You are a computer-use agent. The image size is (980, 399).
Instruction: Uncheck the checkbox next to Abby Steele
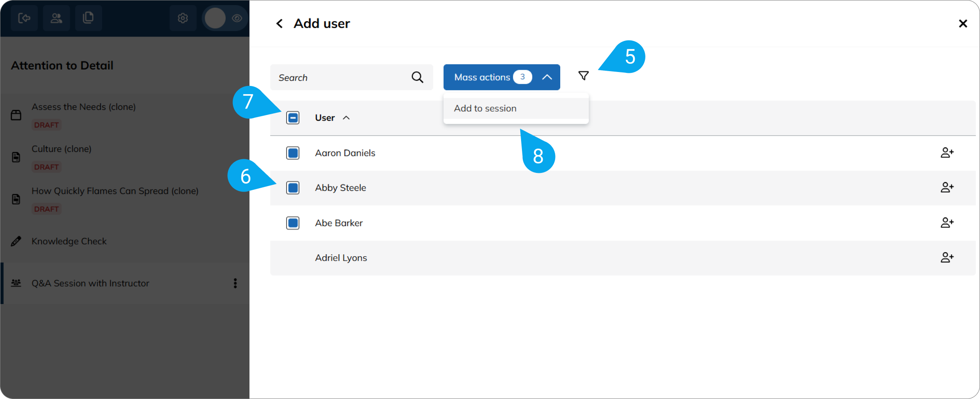[292, 188]
